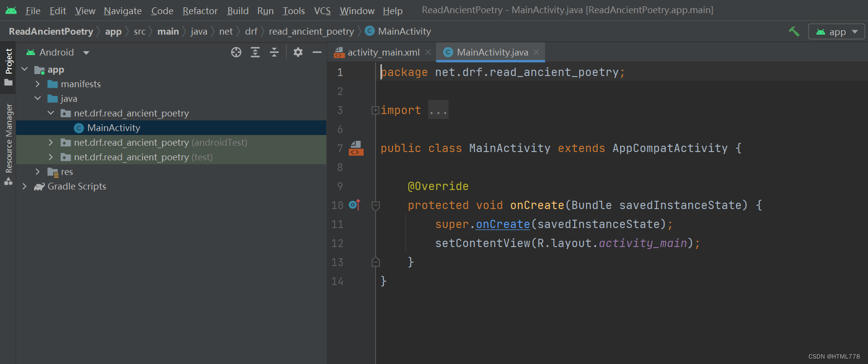Click the override gutter icon on line 10

[355, 205]
